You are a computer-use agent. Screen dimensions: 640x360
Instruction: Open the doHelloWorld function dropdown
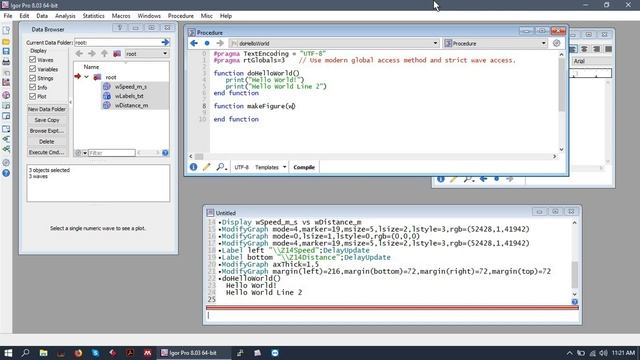click(x=334, y=43)
